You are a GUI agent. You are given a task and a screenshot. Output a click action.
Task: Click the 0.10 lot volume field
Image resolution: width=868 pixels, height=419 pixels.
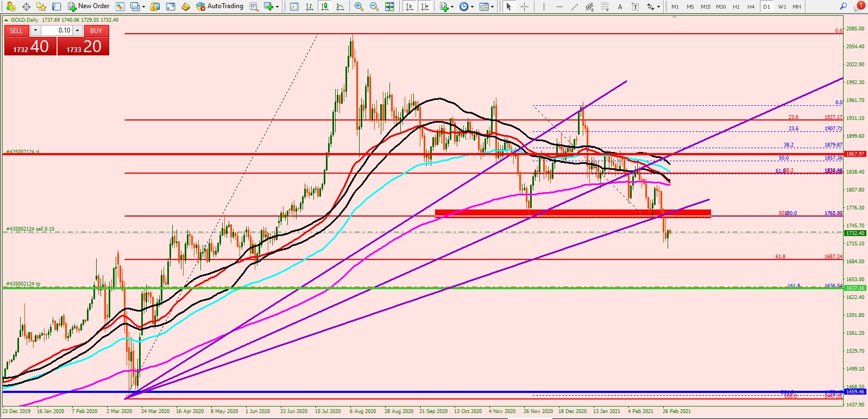pos(56,30)
